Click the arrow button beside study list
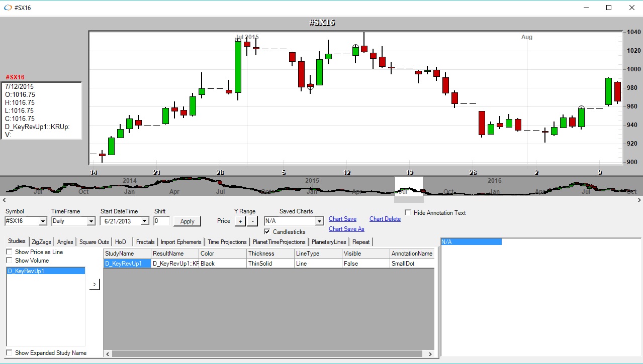Viewport: 643px width, 364px height. coord(94,285)
